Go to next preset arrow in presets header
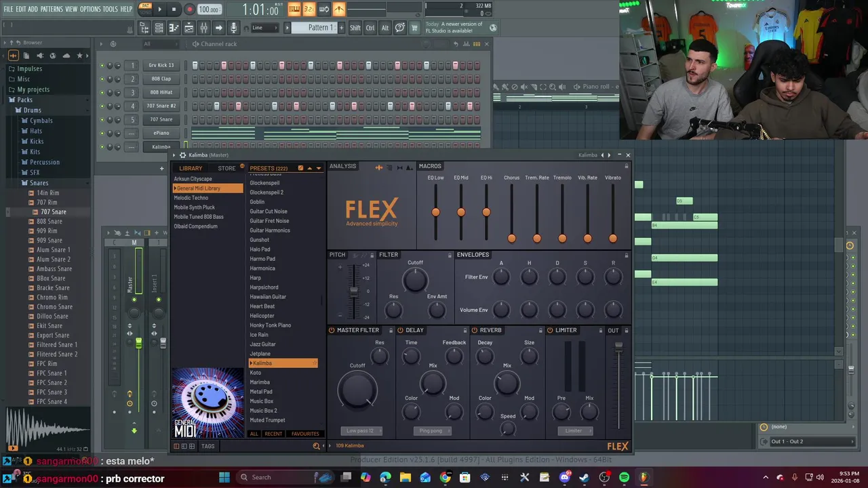The width and height of the screenshot is (868, 488). [x=318, y=168]
